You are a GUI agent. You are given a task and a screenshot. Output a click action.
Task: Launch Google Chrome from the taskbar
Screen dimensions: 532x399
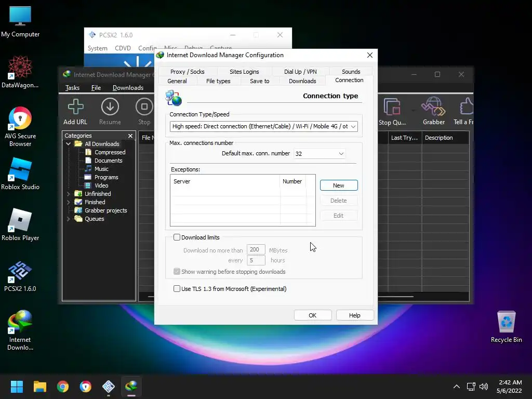pos(63,387)
